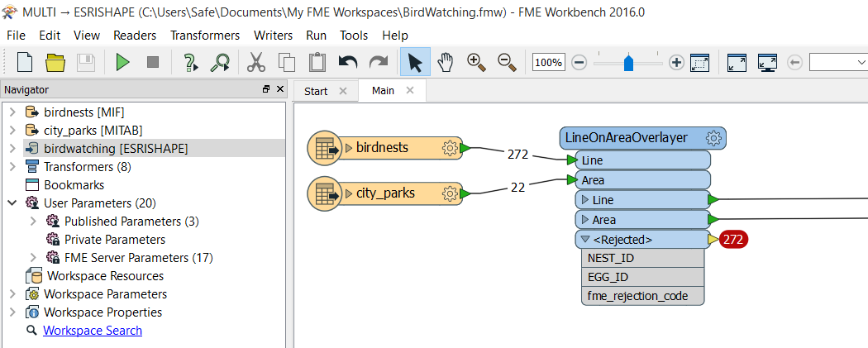Click the city_parks reader table icon
The width and height of the screenshot is (868, 348).
click(x=326, y=193)
